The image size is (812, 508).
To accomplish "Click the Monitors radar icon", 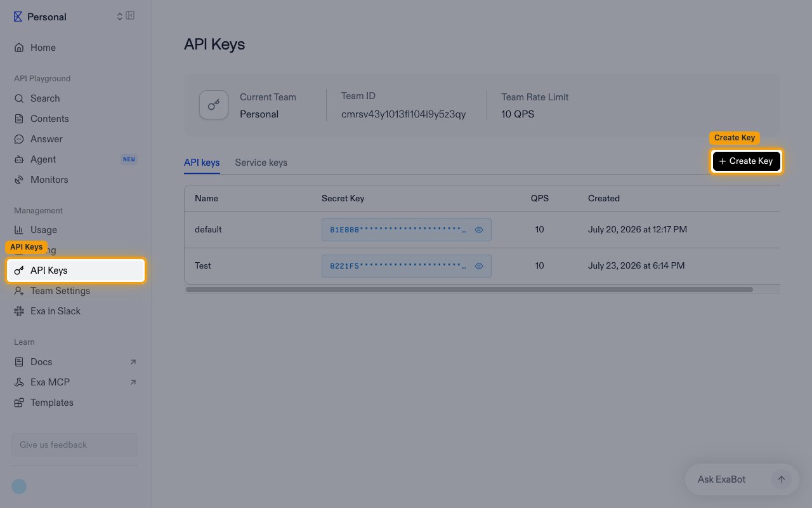I will pos(19,180).
